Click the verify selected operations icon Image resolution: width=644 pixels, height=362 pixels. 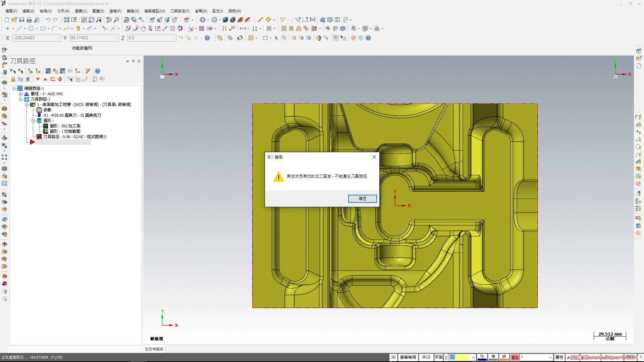click(x=55, y=71)
